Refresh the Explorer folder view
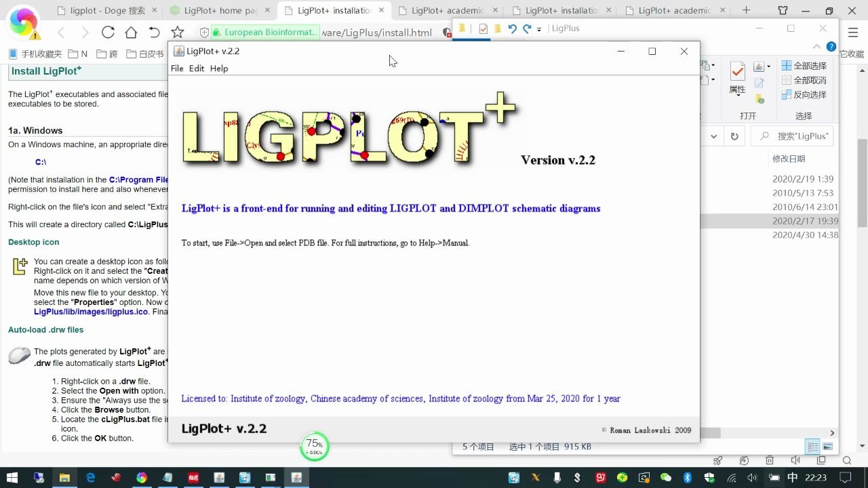This screenshot has width=868, height=488. click(x=734, y=136)
